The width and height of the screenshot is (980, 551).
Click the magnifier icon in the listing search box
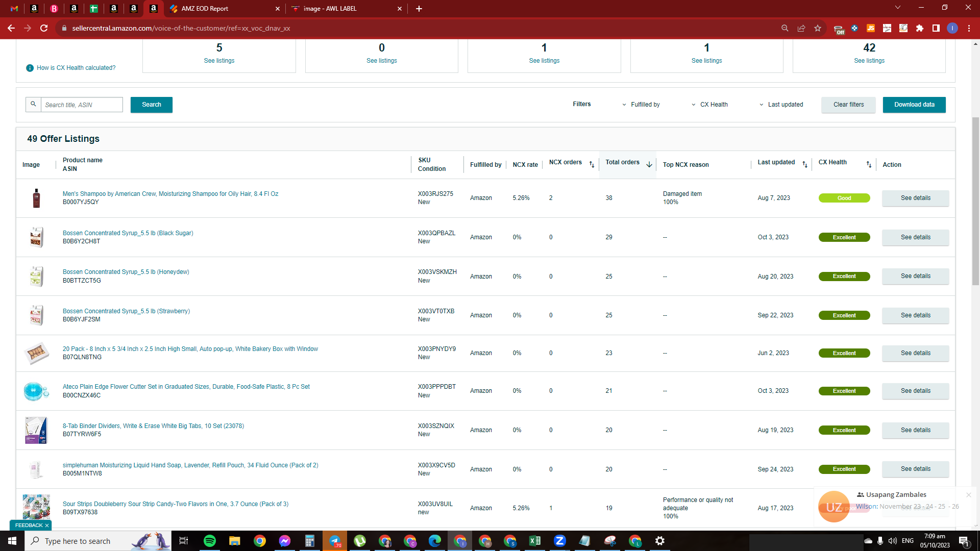(x=33, y=104)
